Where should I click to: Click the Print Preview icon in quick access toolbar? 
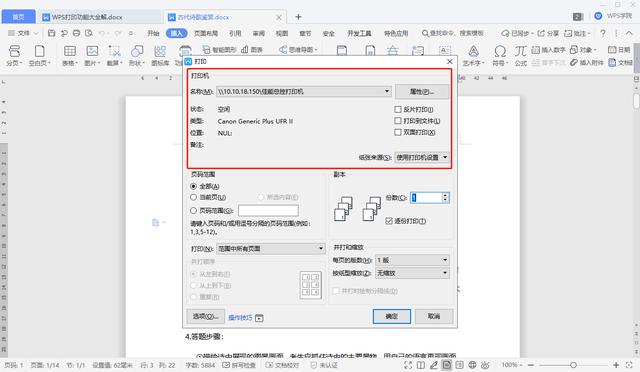[89, 33]
